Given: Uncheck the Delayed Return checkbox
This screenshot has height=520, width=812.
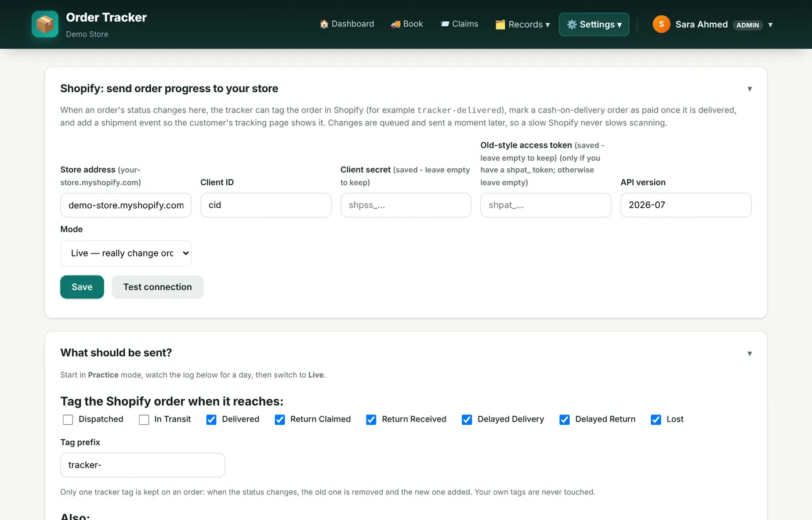Looking at the screenshot, I should [564, 420].
